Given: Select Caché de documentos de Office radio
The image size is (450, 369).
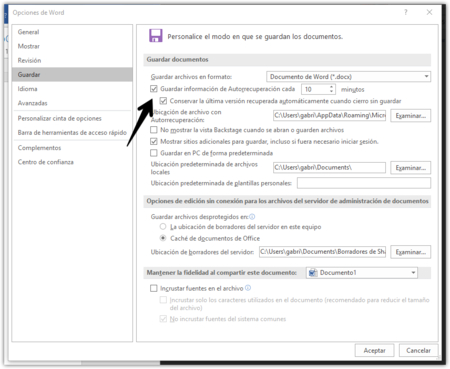Looking at the screenshot, I should [x=163, y=238].
